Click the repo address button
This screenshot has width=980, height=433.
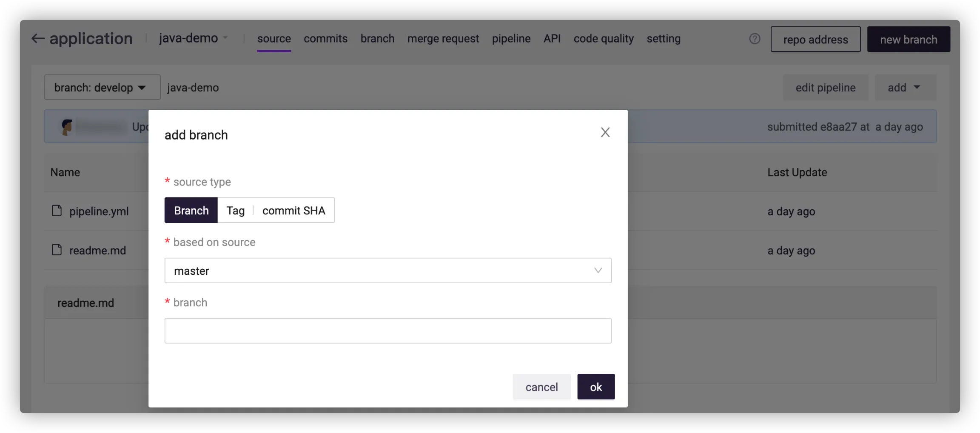tap(815, 40)
